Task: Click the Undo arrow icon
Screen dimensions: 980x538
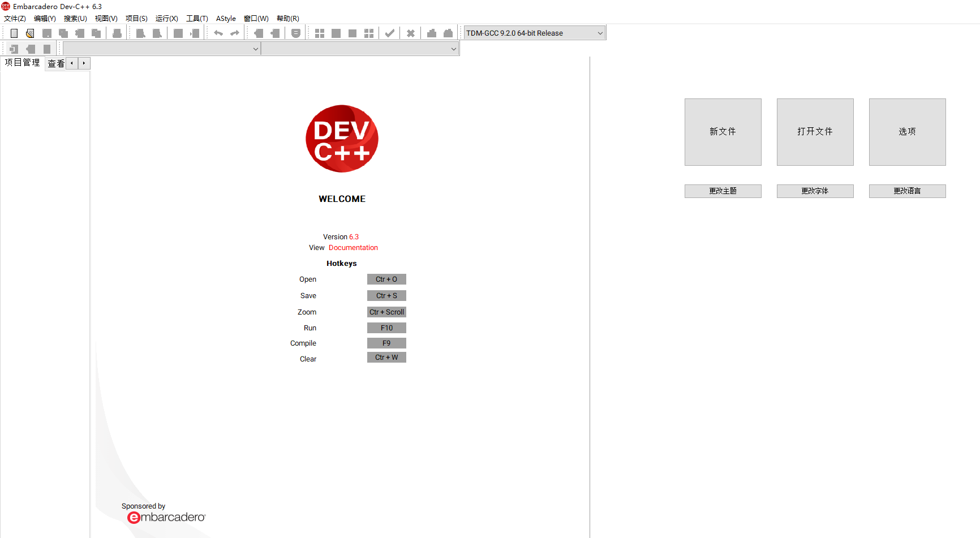Action: coord(218,33)
